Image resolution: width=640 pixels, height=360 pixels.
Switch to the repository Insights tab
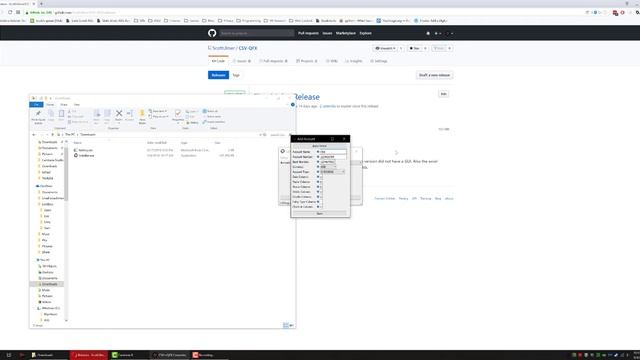[x=354, y=61]
